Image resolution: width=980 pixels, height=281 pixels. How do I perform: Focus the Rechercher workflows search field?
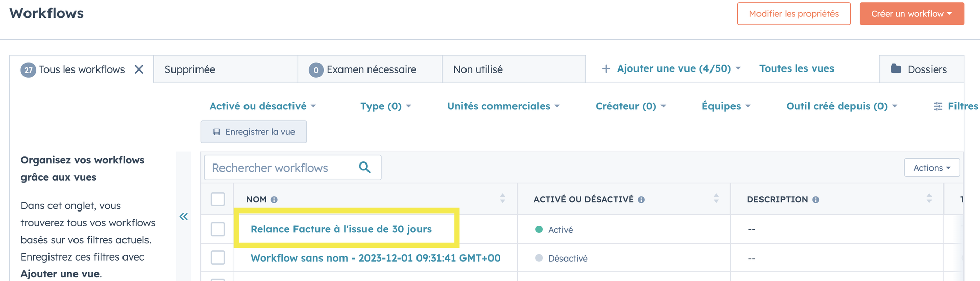pos(292,168)
